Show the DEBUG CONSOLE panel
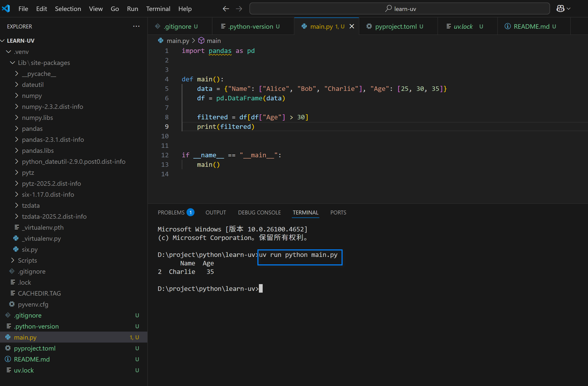The width and height of the screenshot is (588, 386). coord(259,212)
